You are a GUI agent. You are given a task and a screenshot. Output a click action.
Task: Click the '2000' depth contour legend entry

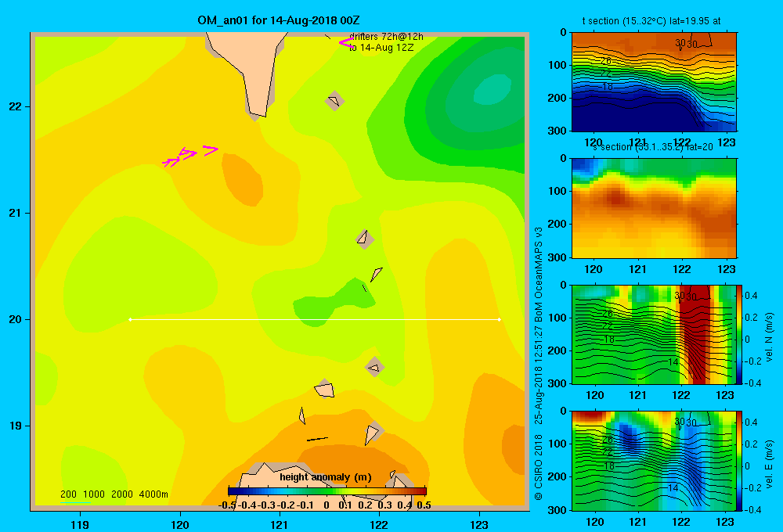click(122, 494)
